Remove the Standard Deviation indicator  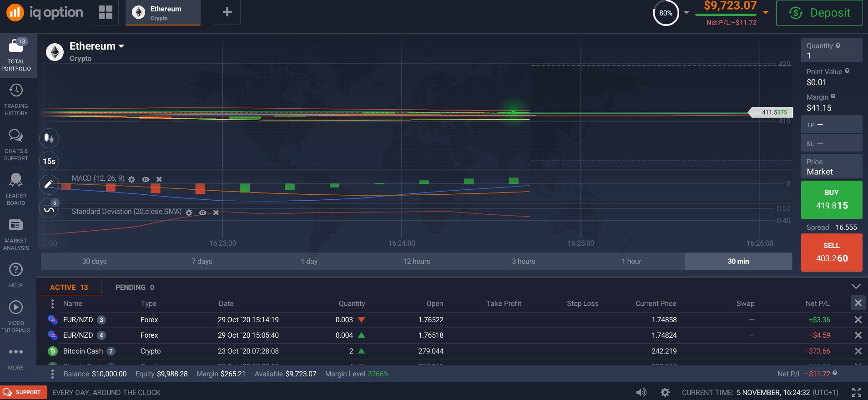pyautogui.click(x=216, y=213)
